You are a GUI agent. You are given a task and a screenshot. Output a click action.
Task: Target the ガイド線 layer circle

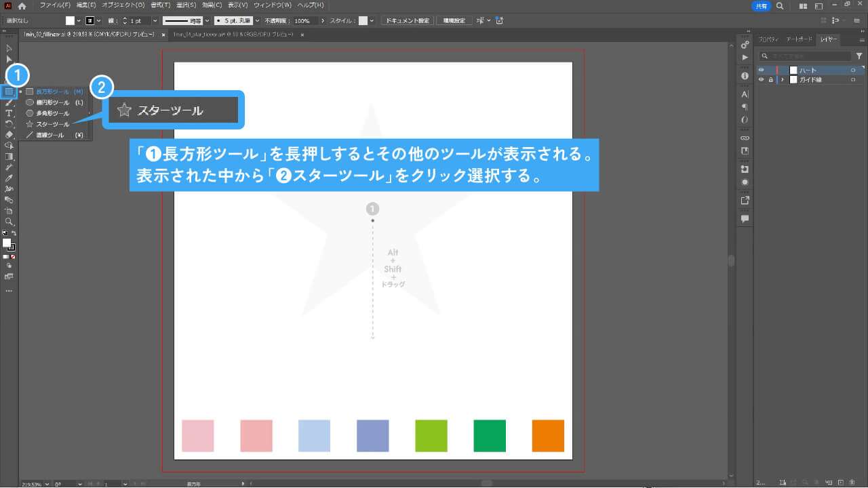pyautogui.click(x=853, y=80)
